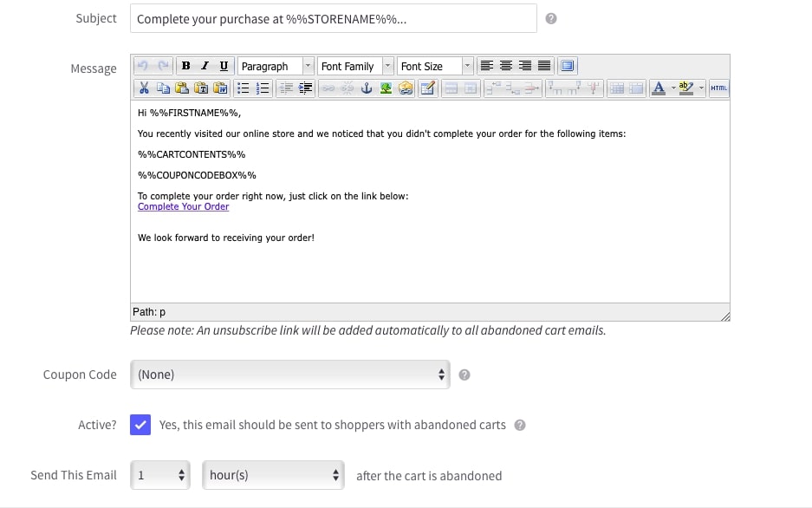Click the cut scissors icon

(x=144, y=88)
